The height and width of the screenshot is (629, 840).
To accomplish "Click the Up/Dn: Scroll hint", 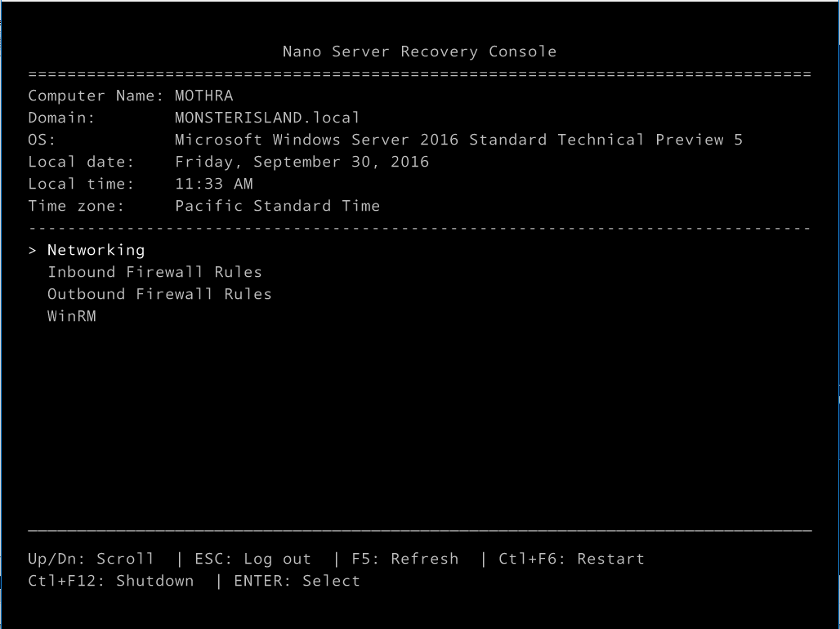I will (92, 559).
